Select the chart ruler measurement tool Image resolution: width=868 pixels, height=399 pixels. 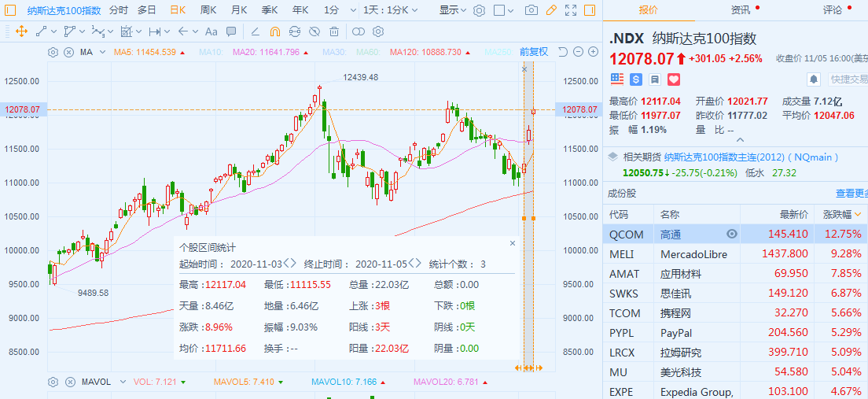pos(127,31)
